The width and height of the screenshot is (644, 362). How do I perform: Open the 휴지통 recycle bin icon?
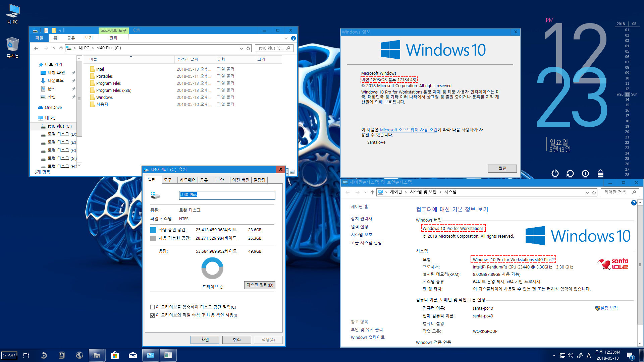pyautogui.click(x=13, y=48)
